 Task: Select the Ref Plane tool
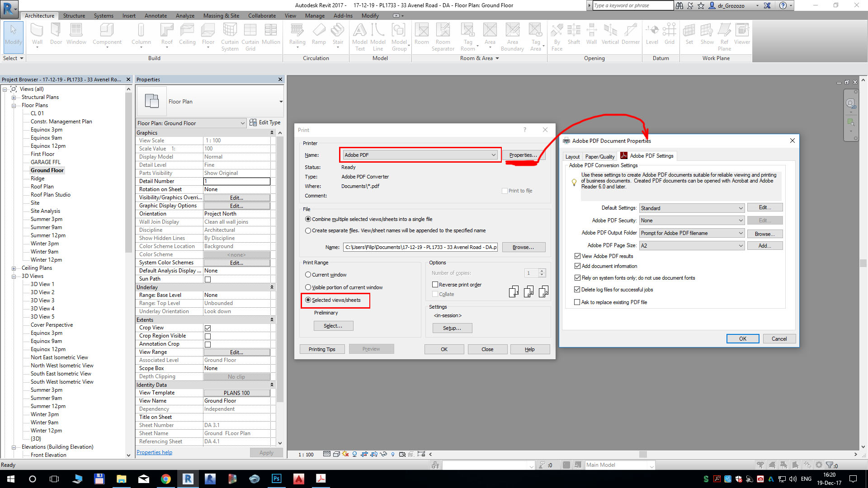[x=724, y=37]
